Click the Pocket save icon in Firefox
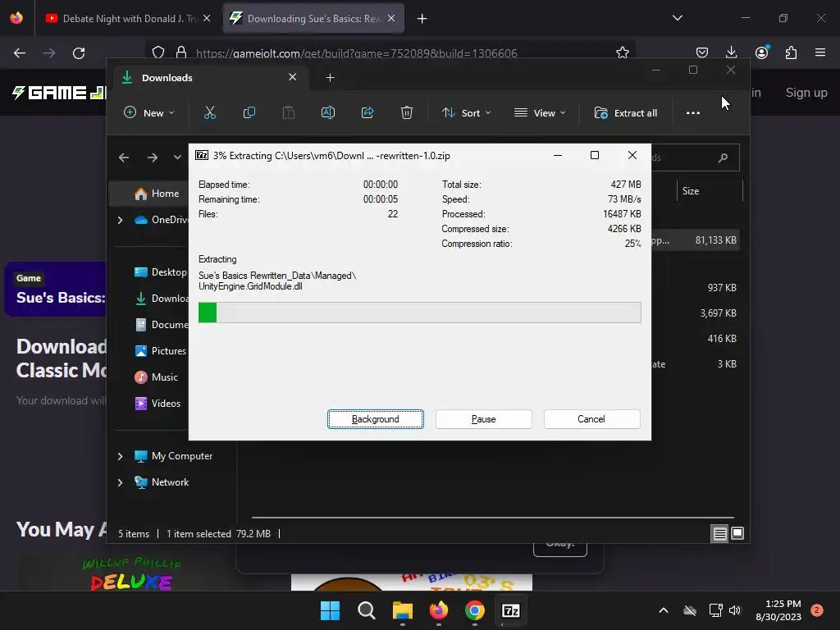 click(x=702, y=52)
